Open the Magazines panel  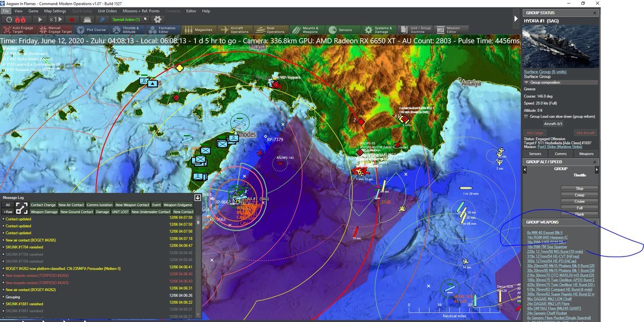click(x=198, y=30)
